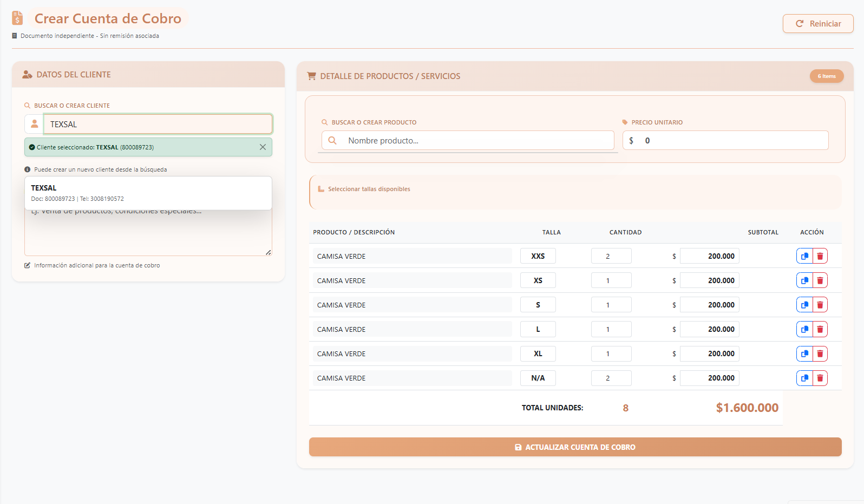Click the 6 Items badge

pyautogui.click(x=827, y=76)
